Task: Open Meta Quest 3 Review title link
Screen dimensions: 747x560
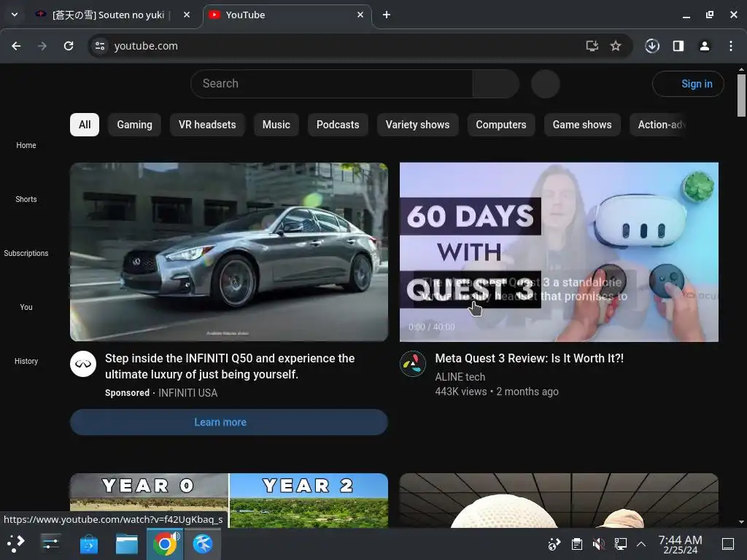Action: click(530, 358)
